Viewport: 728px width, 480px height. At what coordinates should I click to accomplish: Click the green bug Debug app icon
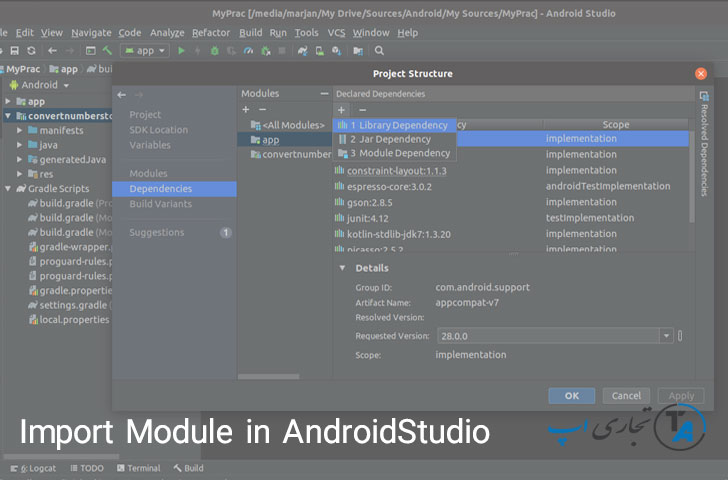click(214, 51)
